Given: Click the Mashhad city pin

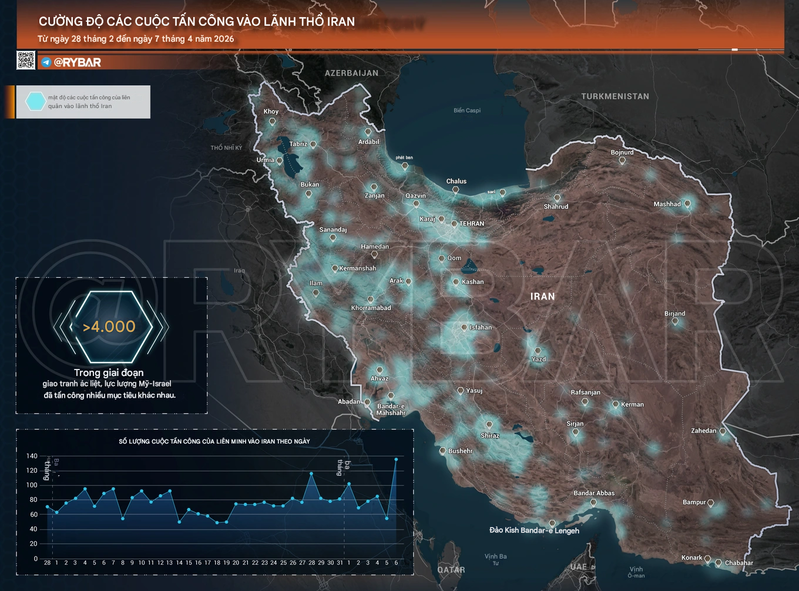Looking at the screenshot, I should pos(687,204).
